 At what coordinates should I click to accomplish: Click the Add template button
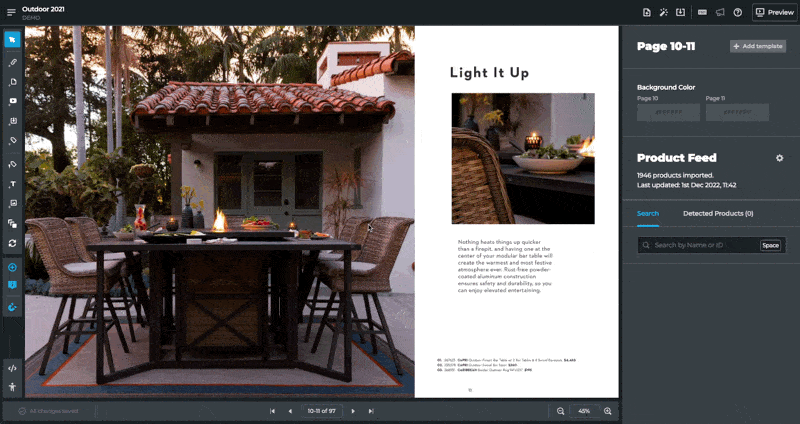(x=757, y=46)
